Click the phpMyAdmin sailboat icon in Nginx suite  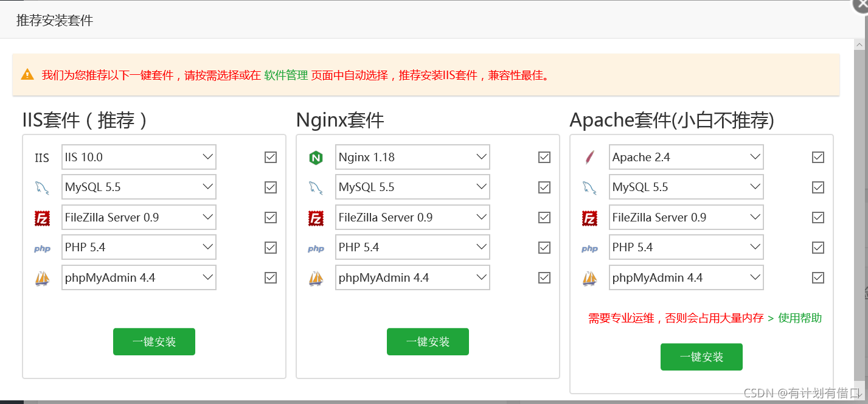(x=316, y=279)
